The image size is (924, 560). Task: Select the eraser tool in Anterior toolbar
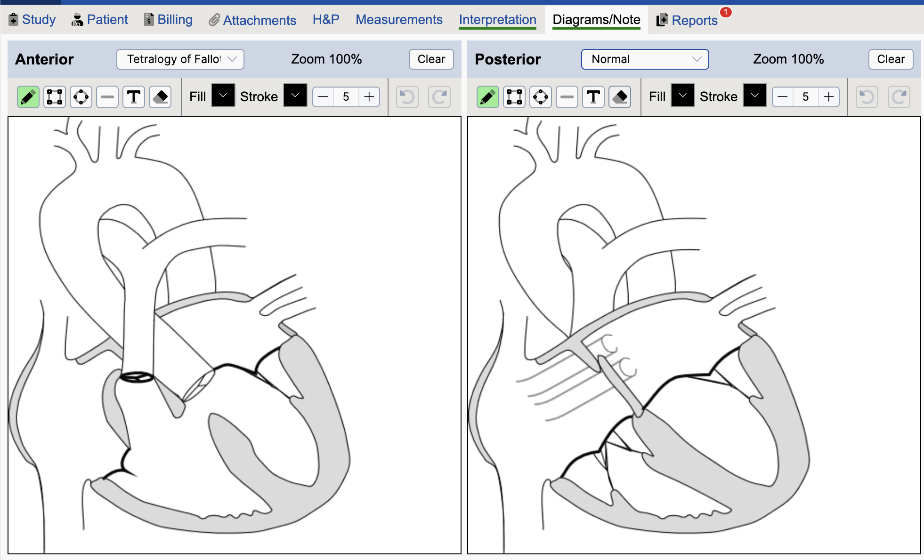click(x=160, y=97)
